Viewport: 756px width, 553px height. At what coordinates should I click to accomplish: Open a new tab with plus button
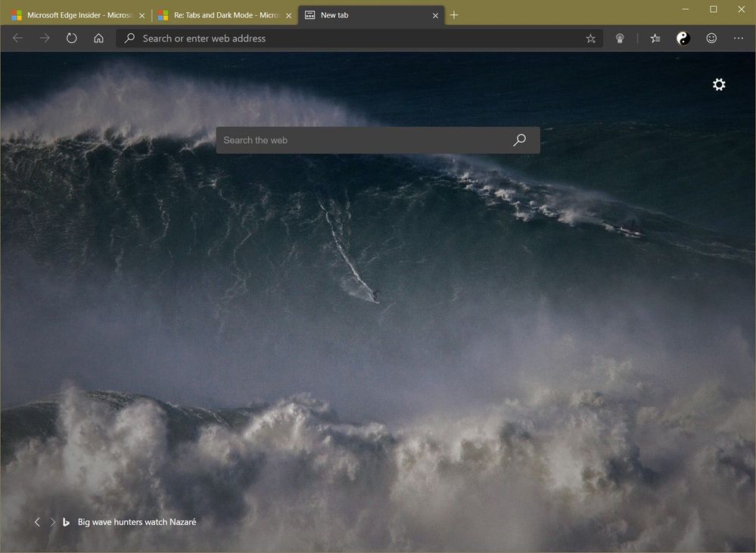(454, 15)
